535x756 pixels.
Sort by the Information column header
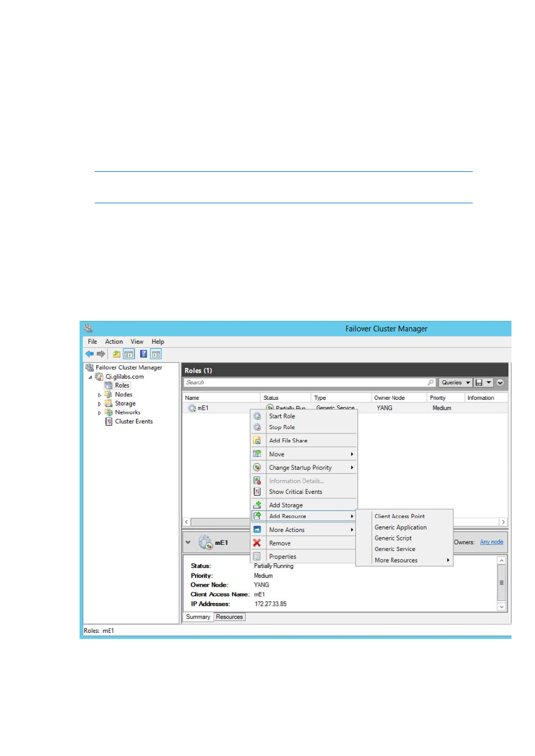486,398
